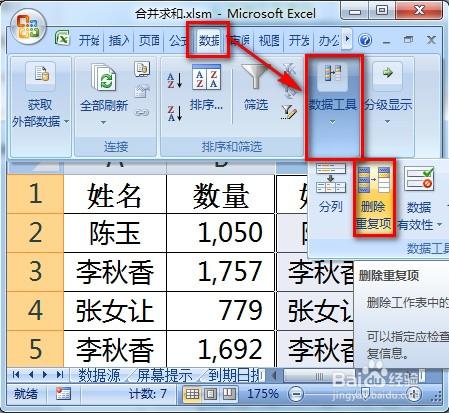
Task: Select row 1 header
Action: tap(35, 194)
